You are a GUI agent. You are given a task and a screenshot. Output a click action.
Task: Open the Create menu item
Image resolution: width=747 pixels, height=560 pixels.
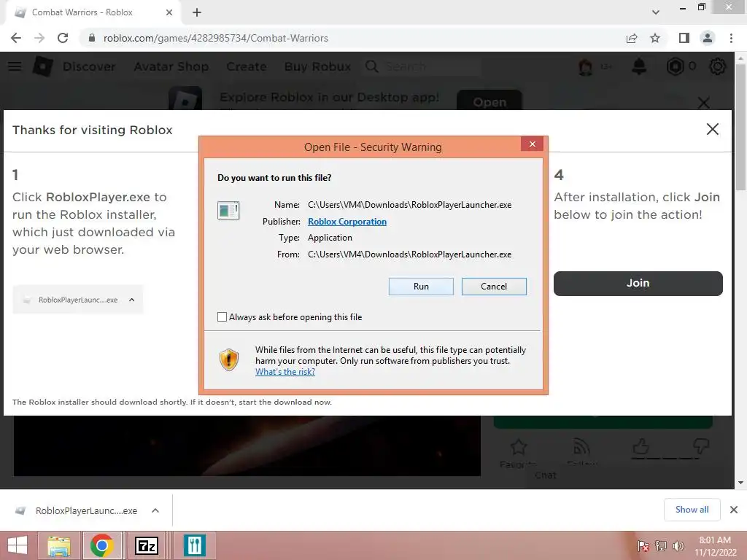tap(247, 66)
